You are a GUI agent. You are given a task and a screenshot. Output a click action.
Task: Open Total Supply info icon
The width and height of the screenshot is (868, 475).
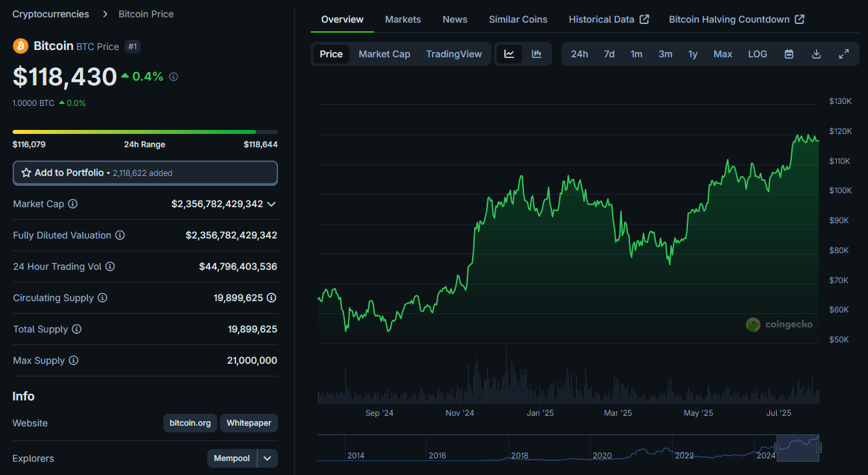(x=77, y=329)
